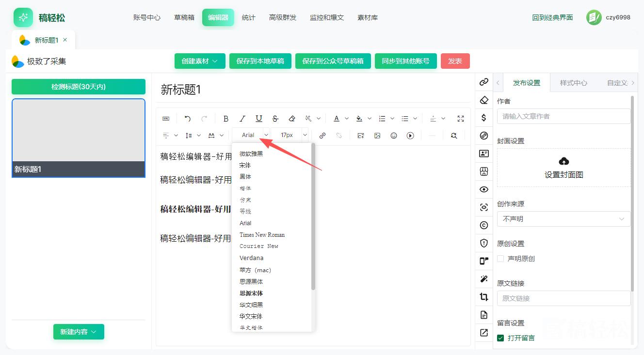This screenshot has width=644, height=355.
Task: Expand the 创建素材 dropdown button
Action: [x=200, y=61]
